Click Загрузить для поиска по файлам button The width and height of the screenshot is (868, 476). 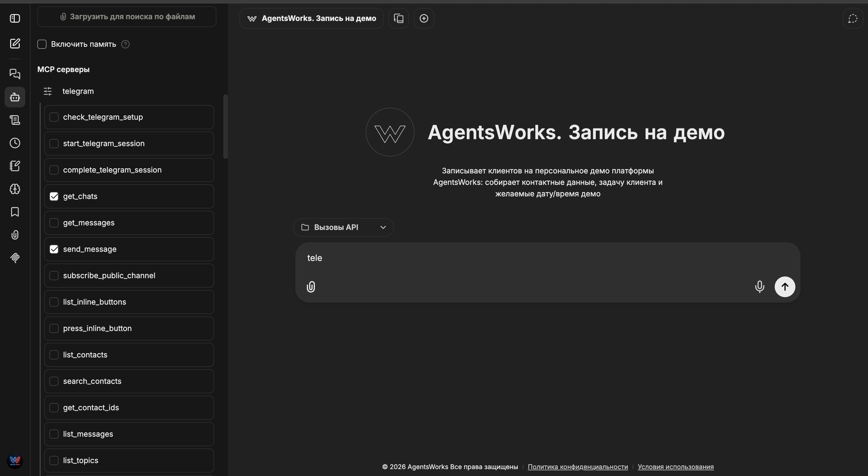pyautogui.click(x=127, y=17)
